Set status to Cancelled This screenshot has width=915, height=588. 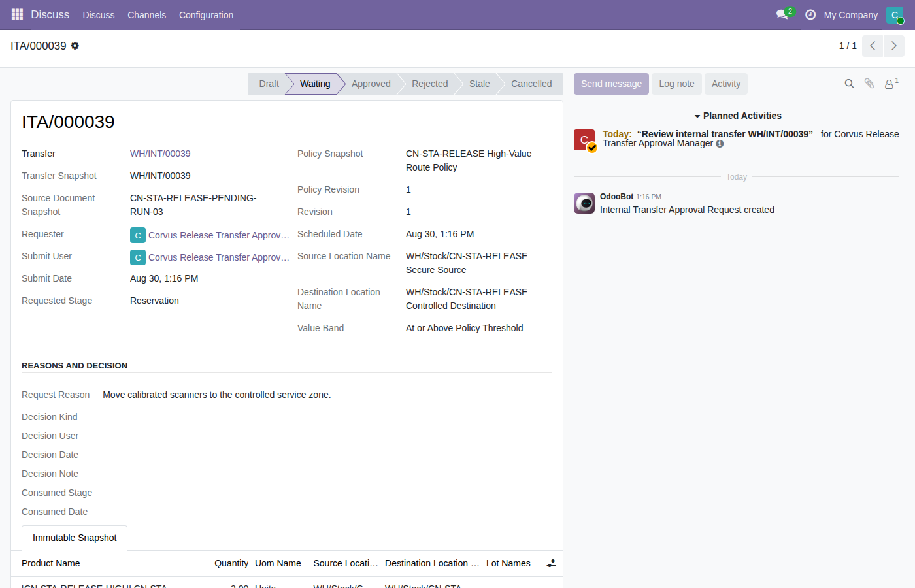pos(531,84)
